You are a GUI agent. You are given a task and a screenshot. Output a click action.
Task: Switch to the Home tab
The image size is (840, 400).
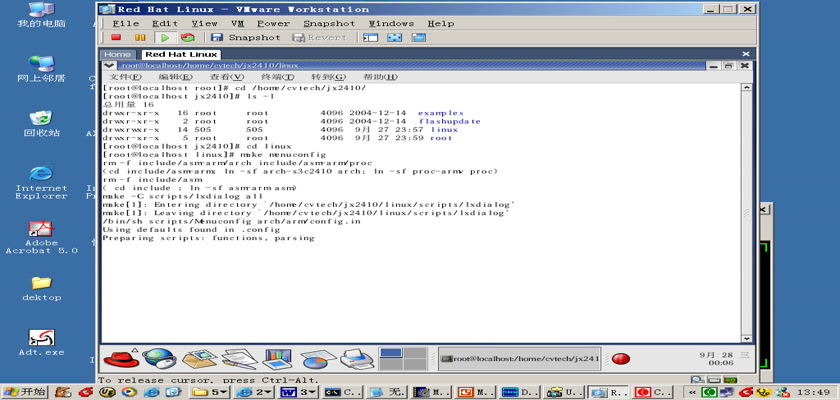click(117, 54)
